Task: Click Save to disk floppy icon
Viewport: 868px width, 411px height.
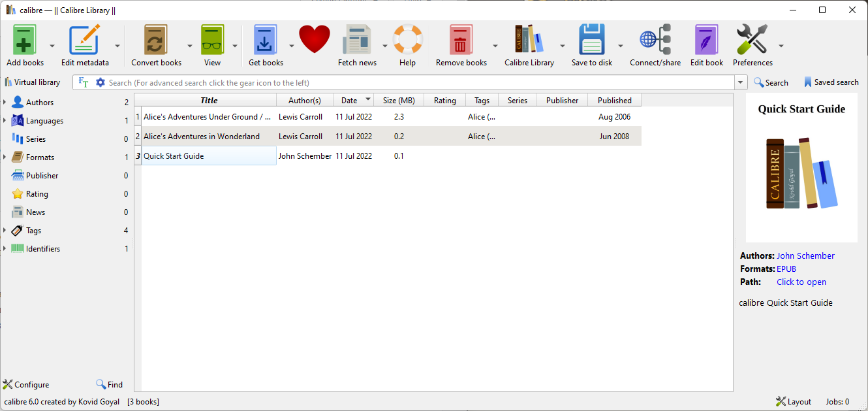Action: [592, 40]
